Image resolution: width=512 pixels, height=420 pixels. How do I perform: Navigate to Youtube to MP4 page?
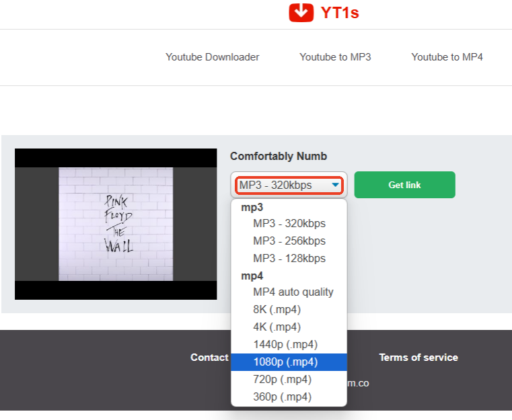tap(447, 57)
